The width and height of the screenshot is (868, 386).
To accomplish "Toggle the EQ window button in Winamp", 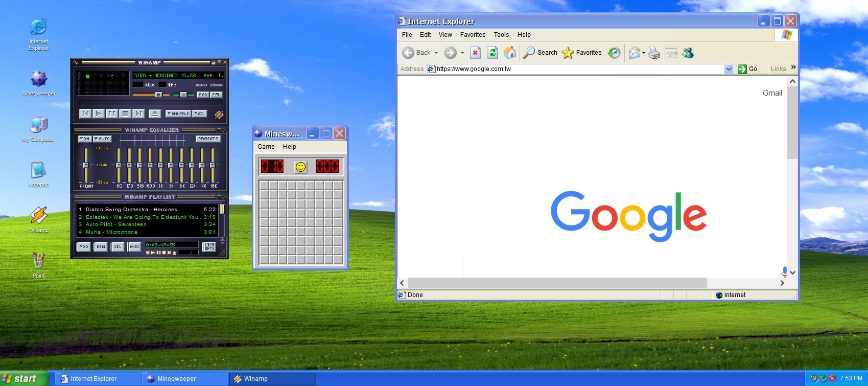I will [x=203, y=95].
